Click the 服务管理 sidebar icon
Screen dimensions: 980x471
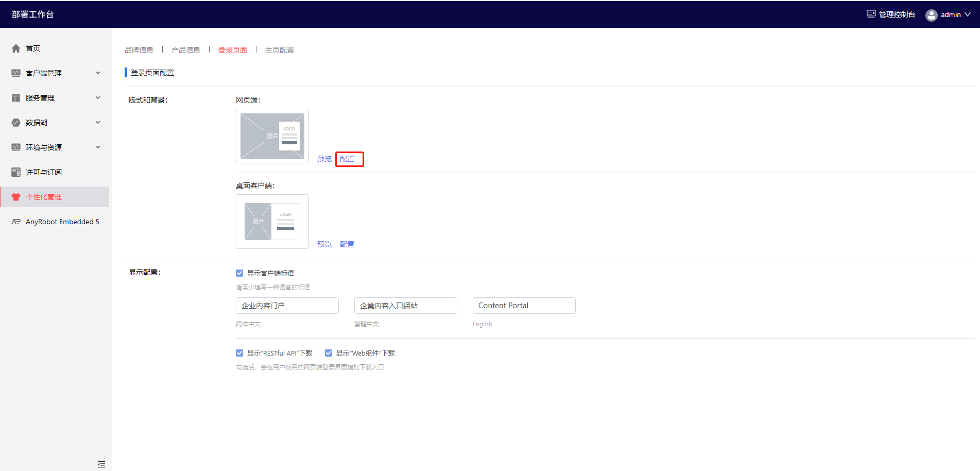[16, 98]
